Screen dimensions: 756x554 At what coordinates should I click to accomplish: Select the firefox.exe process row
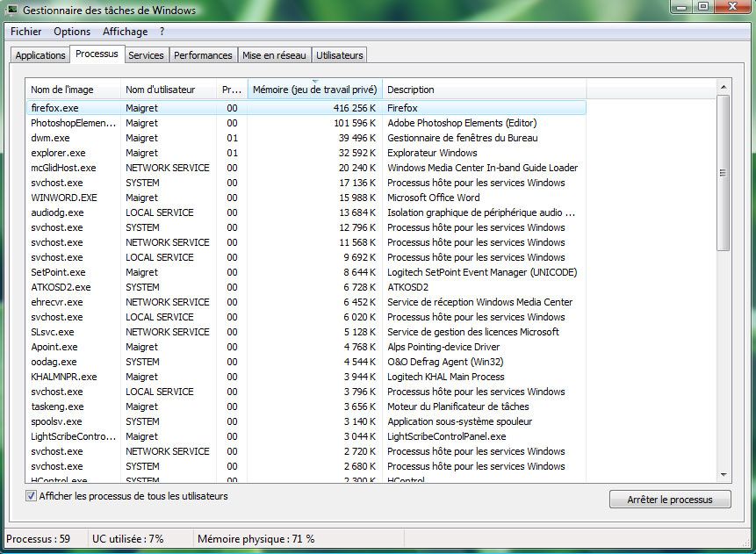(x=306, y=107)
